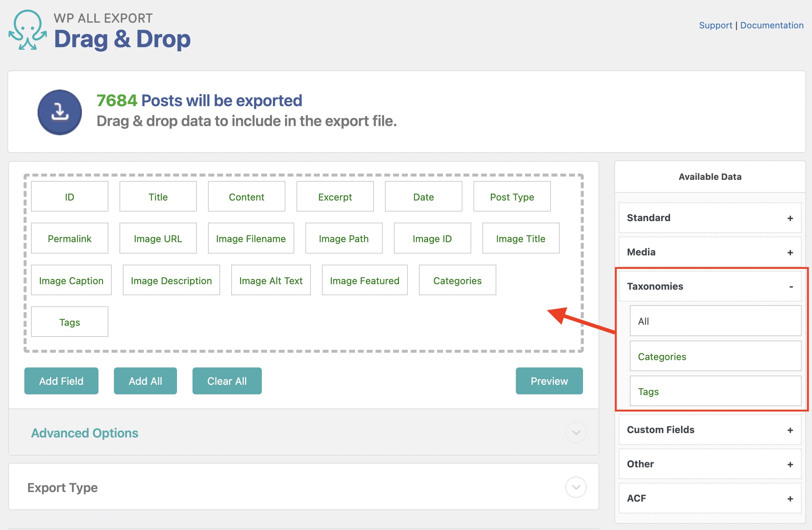Image resolution: width=812 pixels, height=530 pixels.
Task: Expand Advanced Options chevron
Action: click(x=576, y=433)
